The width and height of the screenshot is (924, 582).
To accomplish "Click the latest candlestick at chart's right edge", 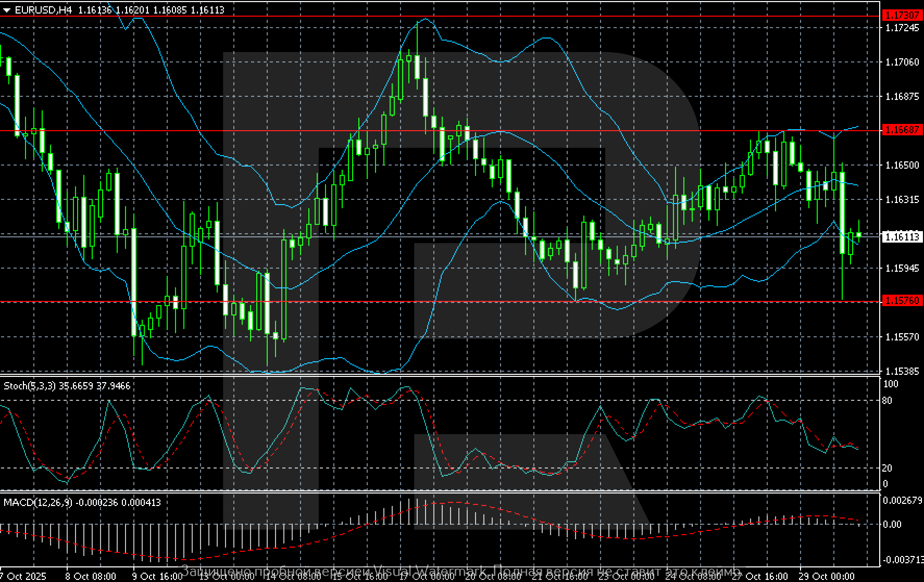I will click(859, 235).
